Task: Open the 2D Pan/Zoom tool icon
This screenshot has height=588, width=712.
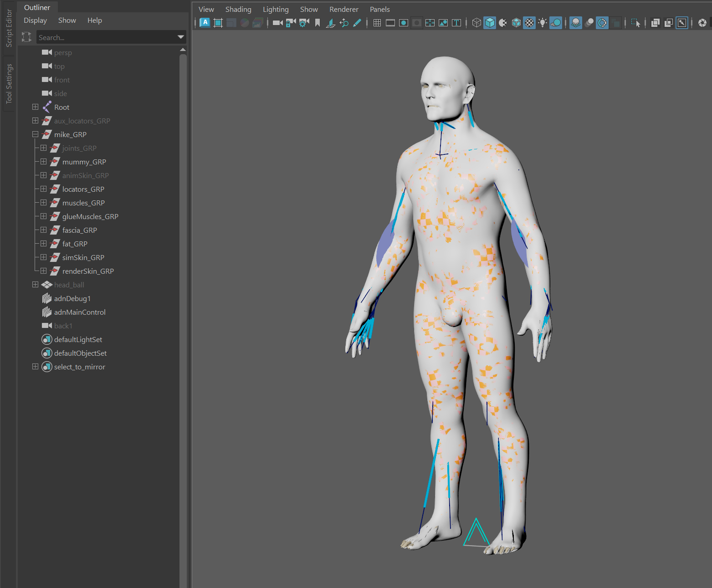Action: tap(344, 22)
